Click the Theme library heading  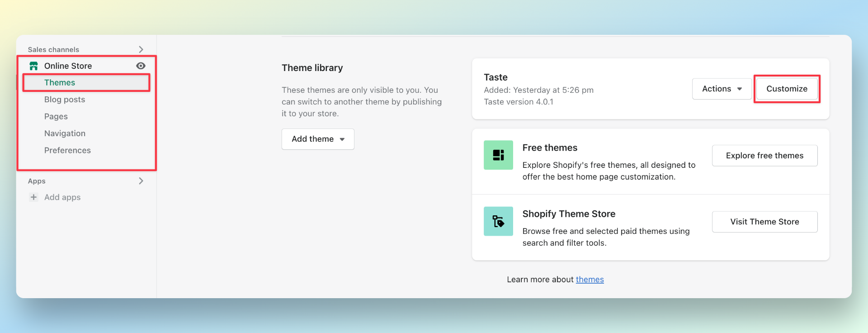click(312, 68)
